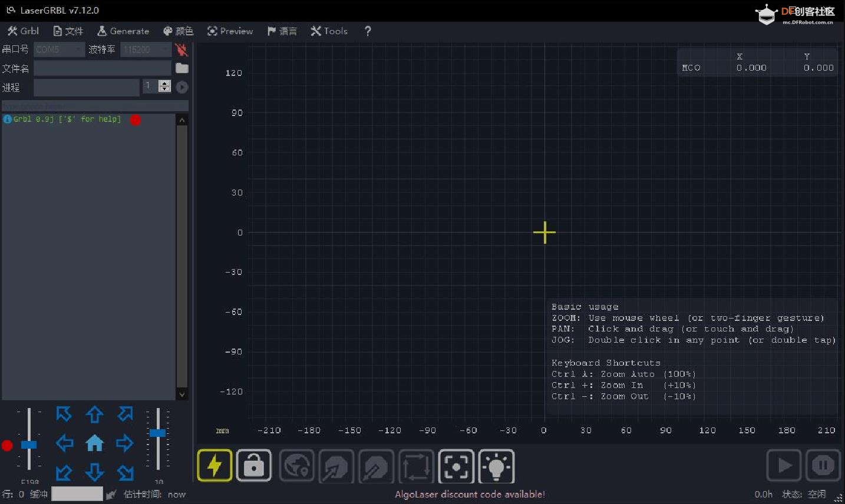Open the Generate menu
This screenshot has height=504, width=845.
click(x=123, y=31)
